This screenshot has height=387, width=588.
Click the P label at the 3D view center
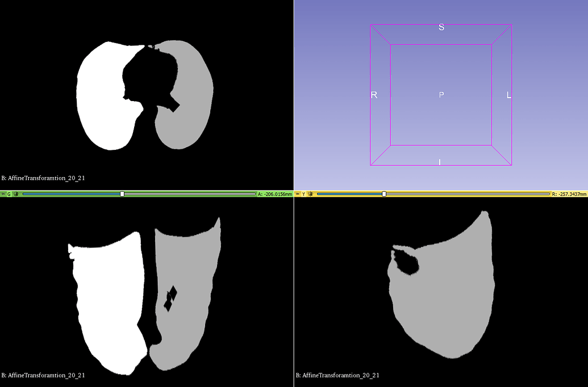click(x=441, y=95)
